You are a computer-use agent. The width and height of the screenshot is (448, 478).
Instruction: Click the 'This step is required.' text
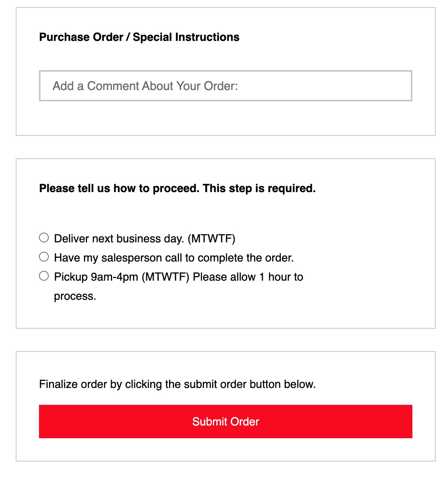pos(259,188)
